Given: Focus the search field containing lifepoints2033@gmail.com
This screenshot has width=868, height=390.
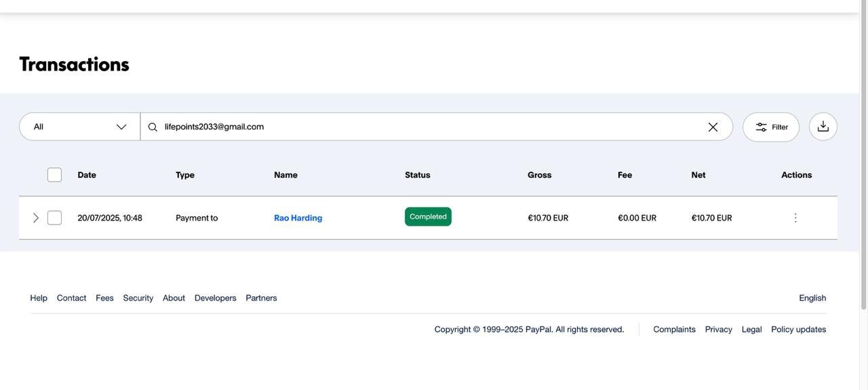Looking at the screenshot, I should 427,127.
